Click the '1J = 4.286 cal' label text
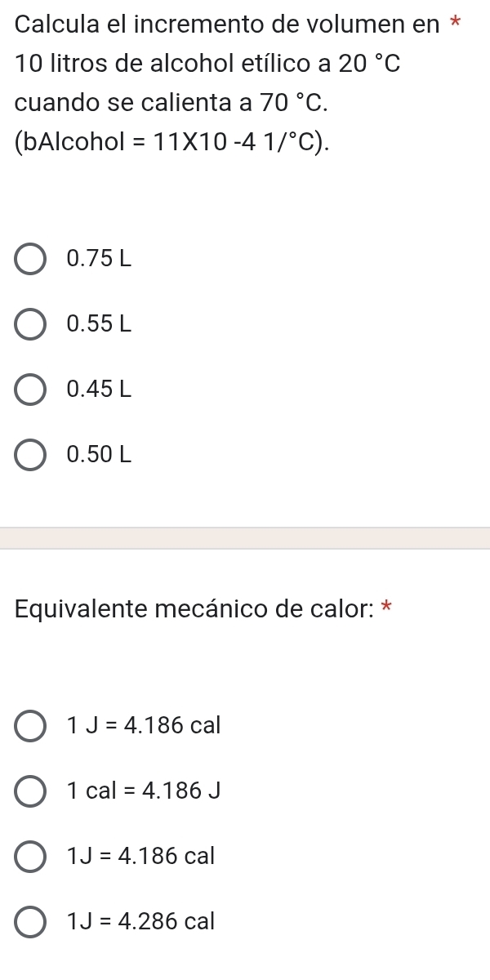 141,922
